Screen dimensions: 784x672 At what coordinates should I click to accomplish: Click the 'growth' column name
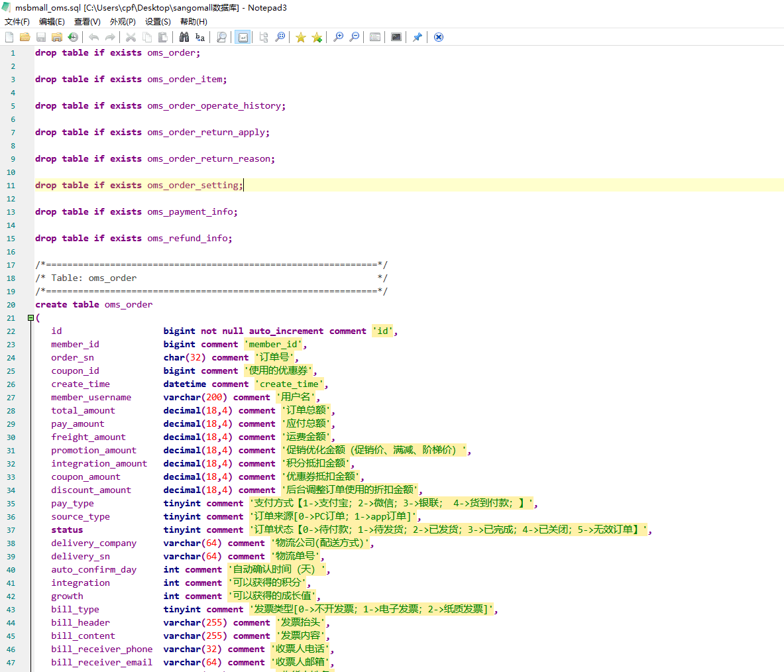67,596
